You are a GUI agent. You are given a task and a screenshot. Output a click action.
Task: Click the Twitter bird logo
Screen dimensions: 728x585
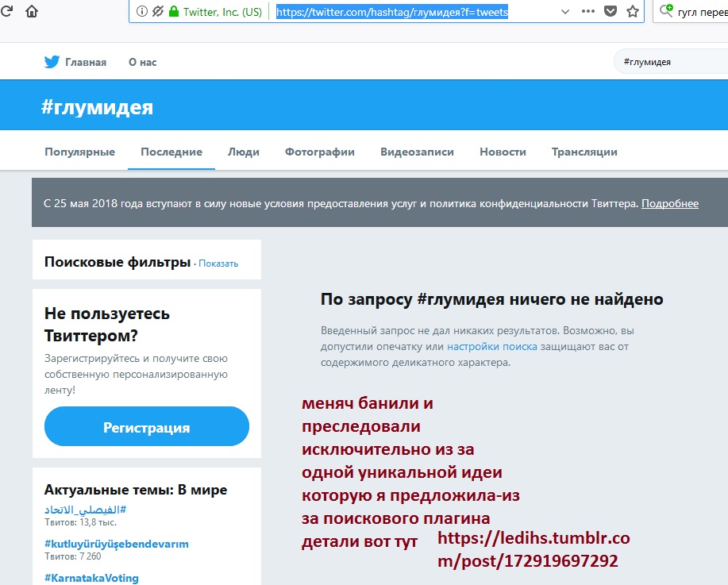52,62
